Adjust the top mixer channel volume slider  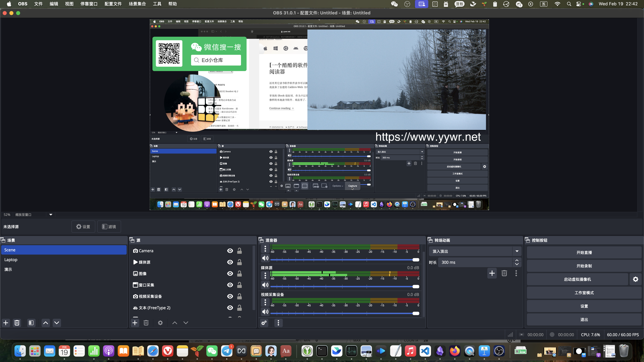tap(345, 260)
